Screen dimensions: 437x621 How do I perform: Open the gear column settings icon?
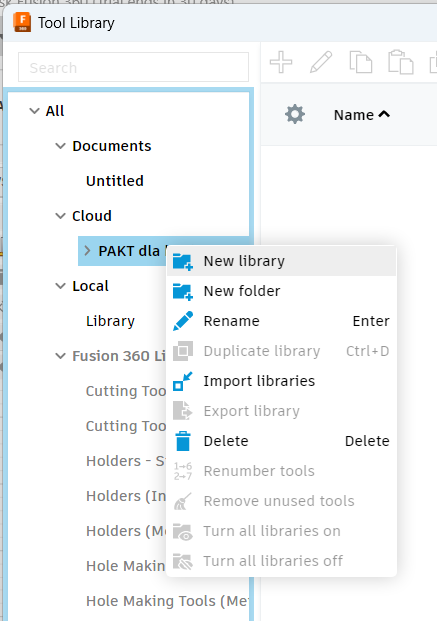coord(295,114)
